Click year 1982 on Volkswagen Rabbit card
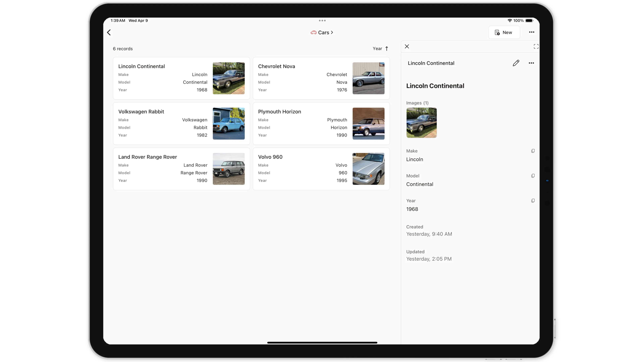 click(202, 135)
